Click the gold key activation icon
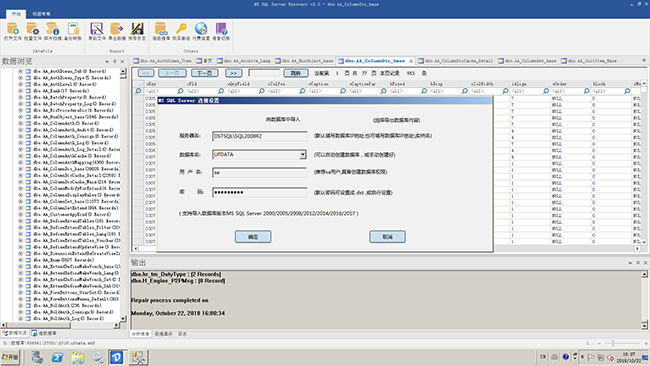The width and height of the screenshot is (650, 366). click(x=181, y=29)
